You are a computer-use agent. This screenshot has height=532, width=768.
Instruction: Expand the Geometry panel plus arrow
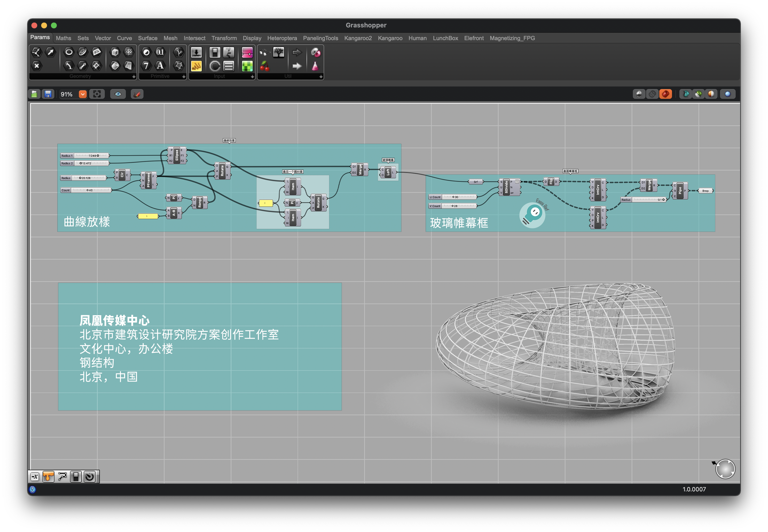coord(134,77)
